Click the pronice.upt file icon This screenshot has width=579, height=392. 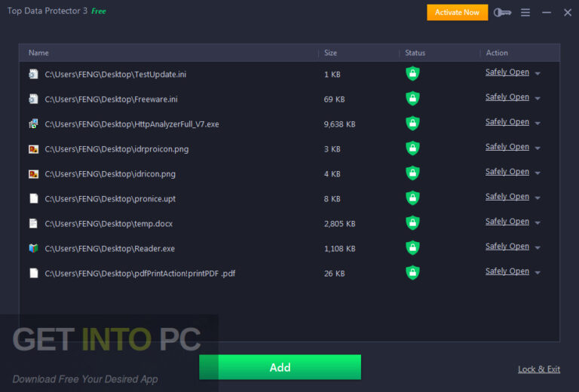34,198
